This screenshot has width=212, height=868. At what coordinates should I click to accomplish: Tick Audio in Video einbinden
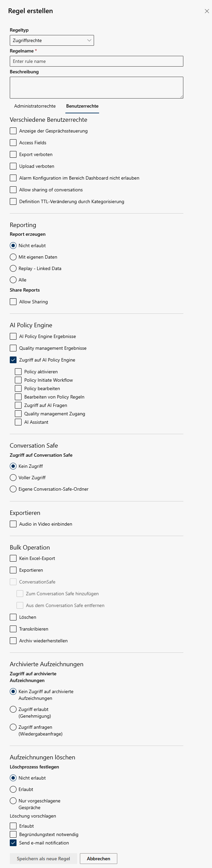pos(13,524)
